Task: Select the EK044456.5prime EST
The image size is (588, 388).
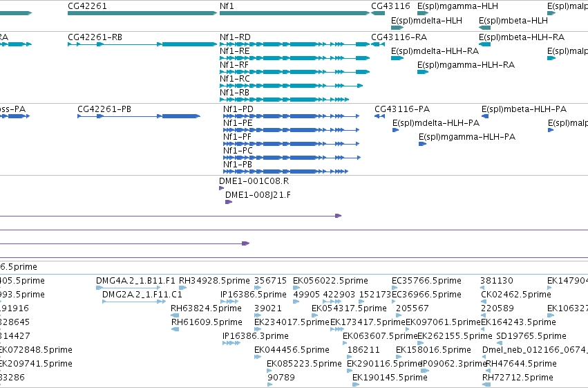Action: [257, 358]
